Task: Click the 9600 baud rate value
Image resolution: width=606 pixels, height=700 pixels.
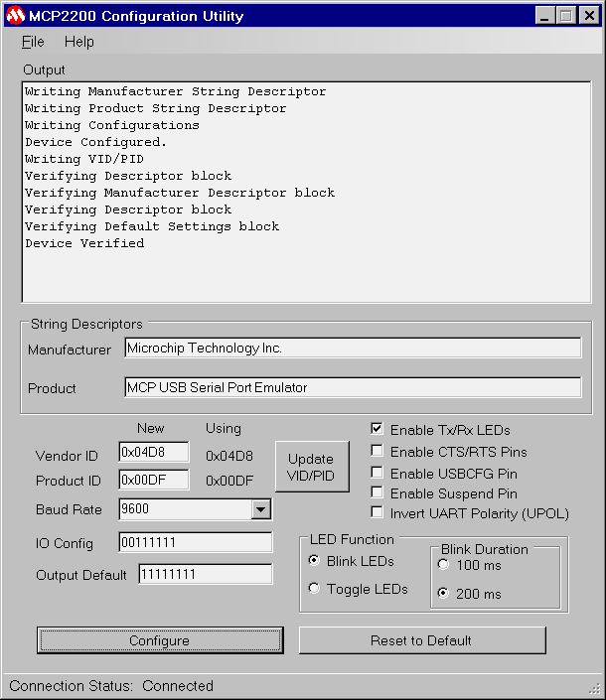Action: (135, 509)
